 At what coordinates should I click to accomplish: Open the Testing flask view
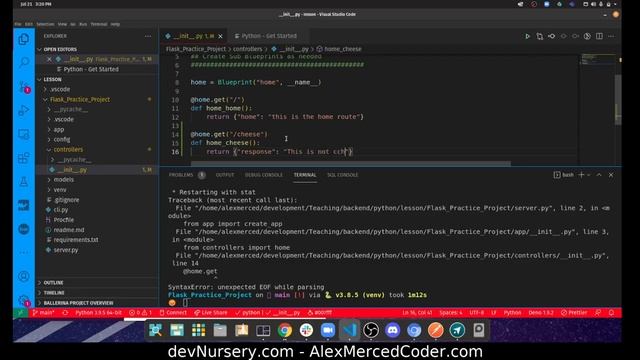tap(24, 181)
